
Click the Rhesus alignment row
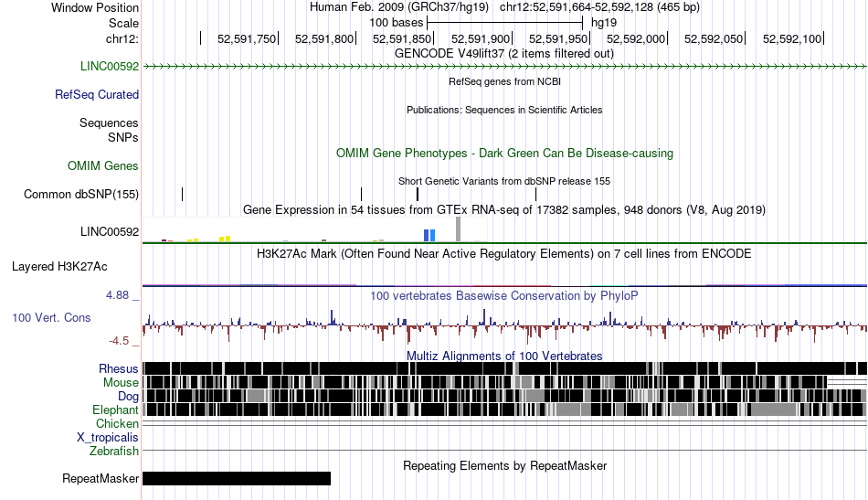(x=504, y=368)
